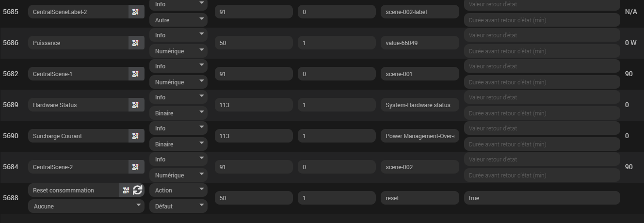Edit the Hardware Status name field
Screen dimensions: 644x223
point(78,105)
